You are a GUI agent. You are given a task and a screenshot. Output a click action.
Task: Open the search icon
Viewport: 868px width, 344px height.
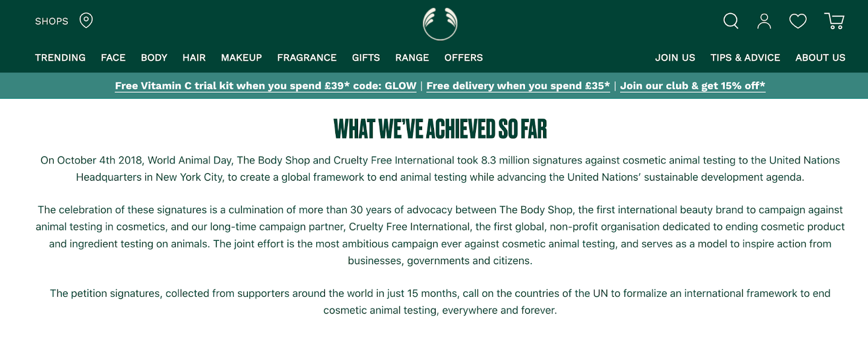point(730,21)
